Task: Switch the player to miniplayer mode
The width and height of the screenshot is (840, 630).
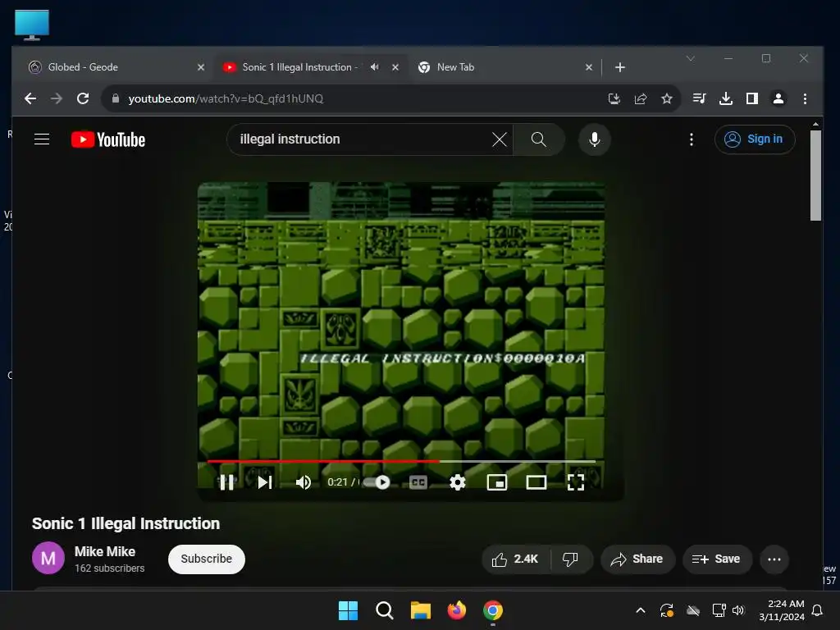Action: point(496,482)
